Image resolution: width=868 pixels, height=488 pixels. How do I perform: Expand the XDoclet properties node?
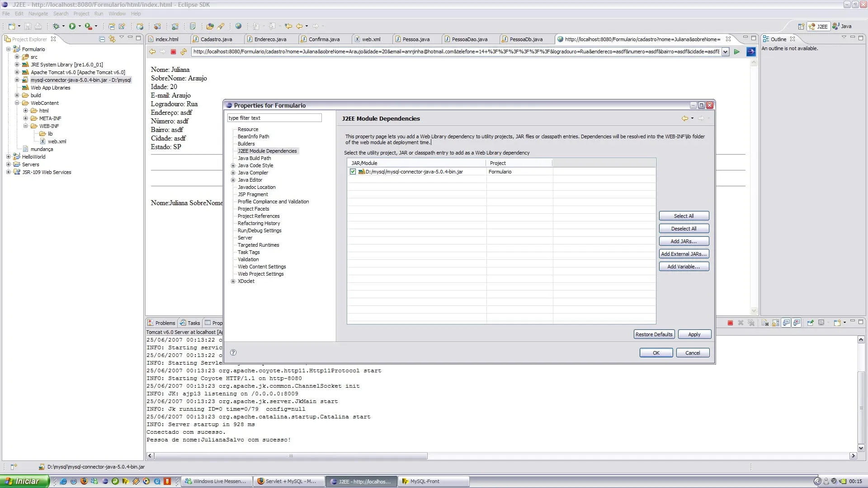tap(233, 281)
